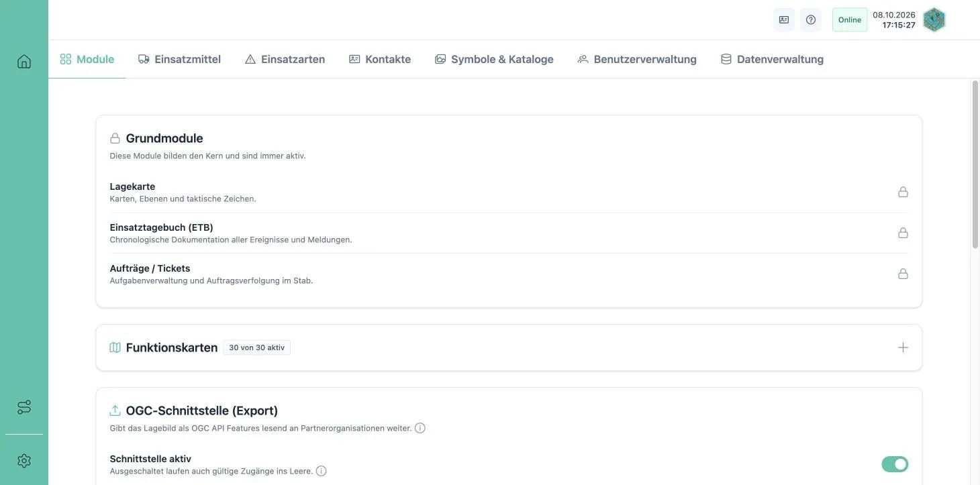Click the lock icon in Lagekarte row

903,192
